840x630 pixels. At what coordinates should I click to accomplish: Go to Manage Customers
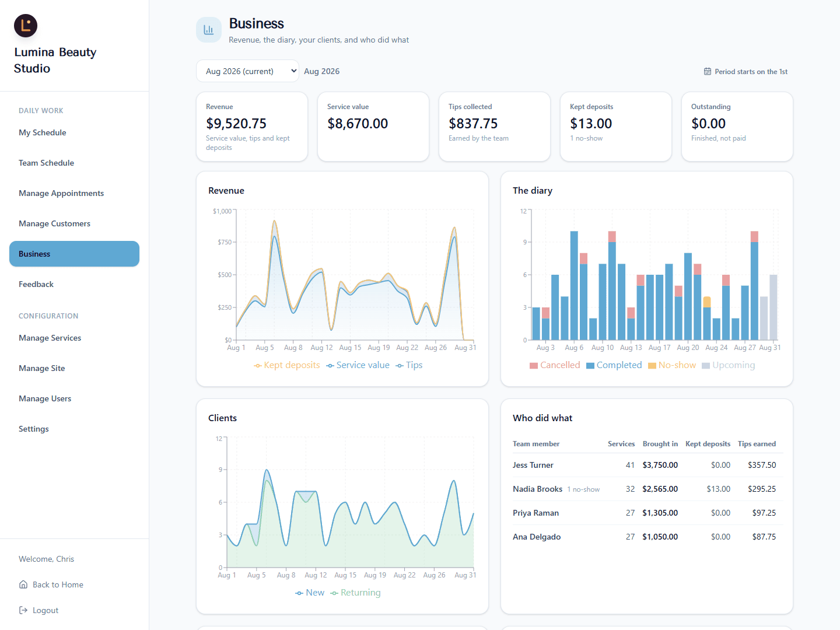(74, 223)
